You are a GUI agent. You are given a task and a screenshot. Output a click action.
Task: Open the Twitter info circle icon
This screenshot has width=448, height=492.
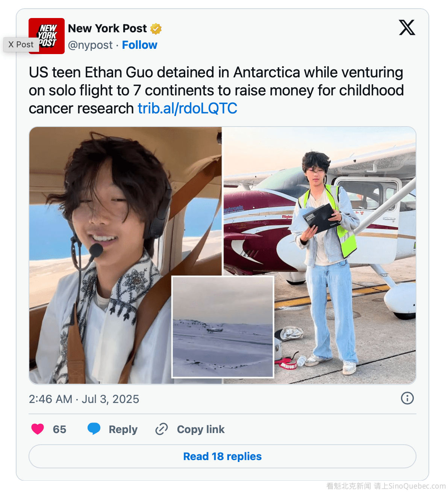(407, 398)
